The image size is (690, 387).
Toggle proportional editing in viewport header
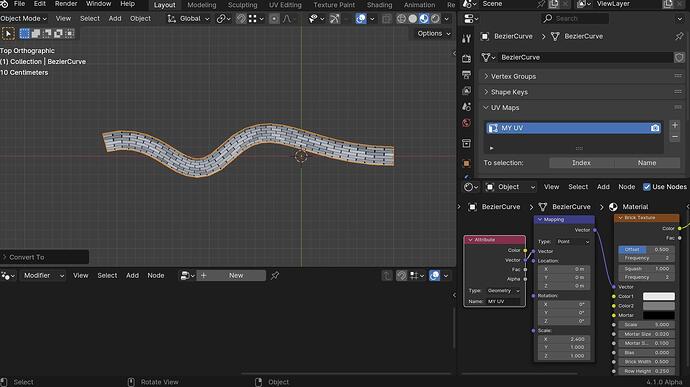click(274, 18)
